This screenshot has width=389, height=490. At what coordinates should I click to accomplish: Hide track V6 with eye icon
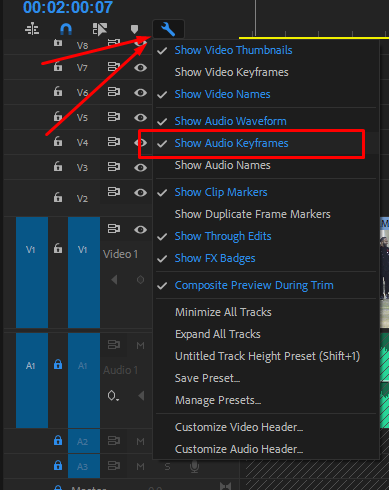(141, 92)
